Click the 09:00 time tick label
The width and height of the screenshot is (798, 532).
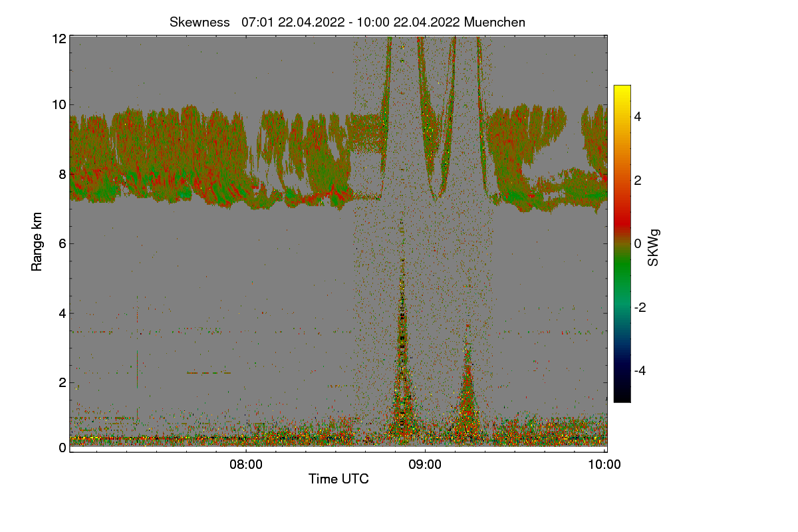425,465
